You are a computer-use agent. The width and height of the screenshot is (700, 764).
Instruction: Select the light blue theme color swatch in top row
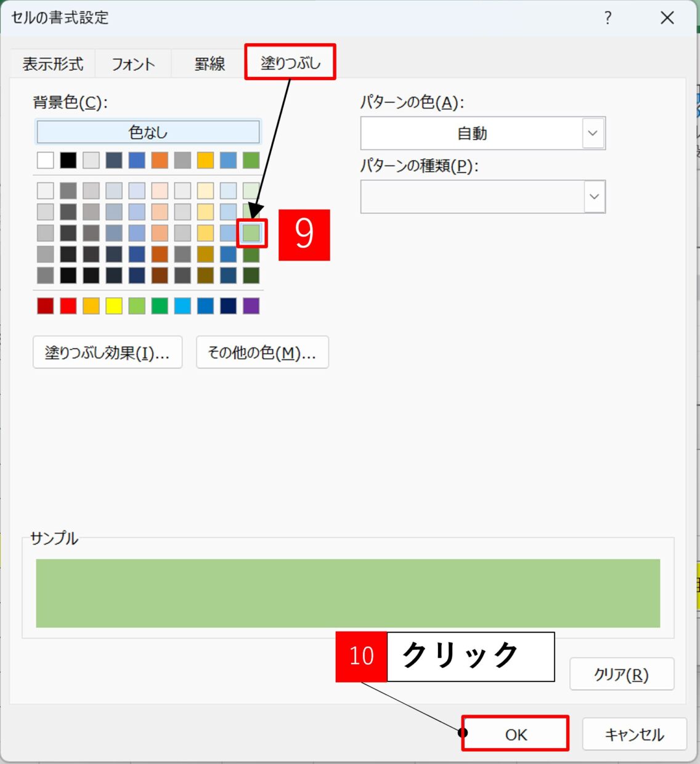coord(228,160)
